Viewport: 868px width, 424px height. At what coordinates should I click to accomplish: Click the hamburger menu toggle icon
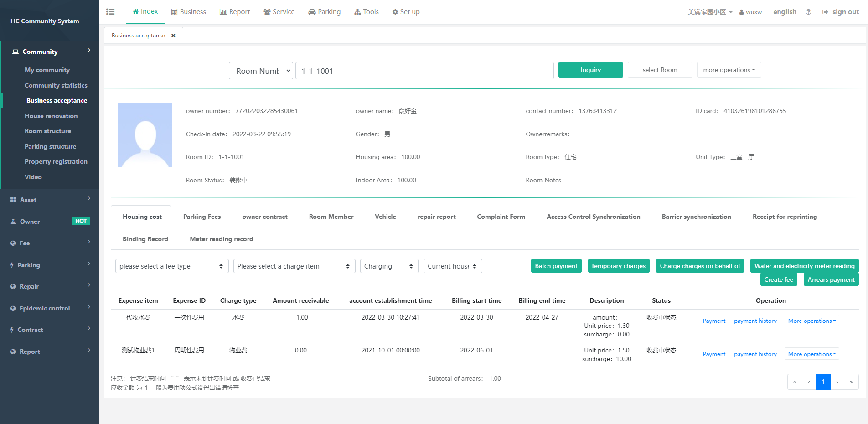[110, 12]
